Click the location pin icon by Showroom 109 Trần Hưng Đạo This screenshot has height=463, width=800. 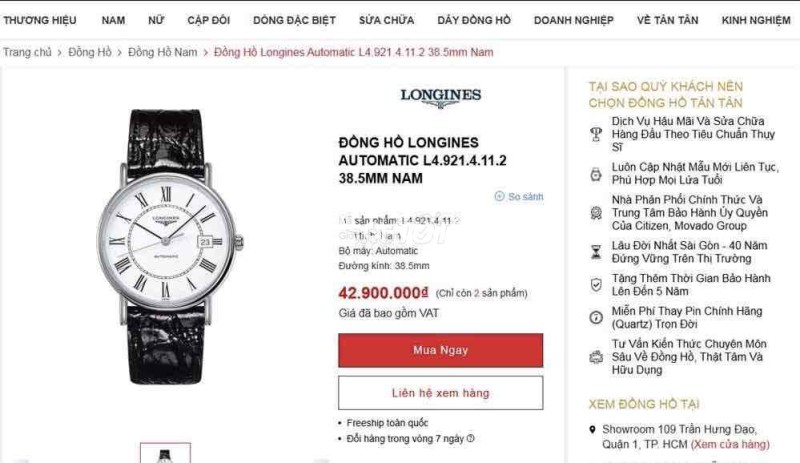(x=592, y=429)
